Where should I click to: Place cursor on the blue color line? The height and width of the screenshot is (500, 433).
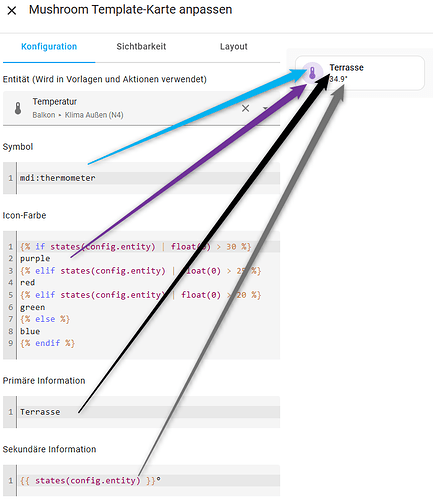(x=148, y=331)
